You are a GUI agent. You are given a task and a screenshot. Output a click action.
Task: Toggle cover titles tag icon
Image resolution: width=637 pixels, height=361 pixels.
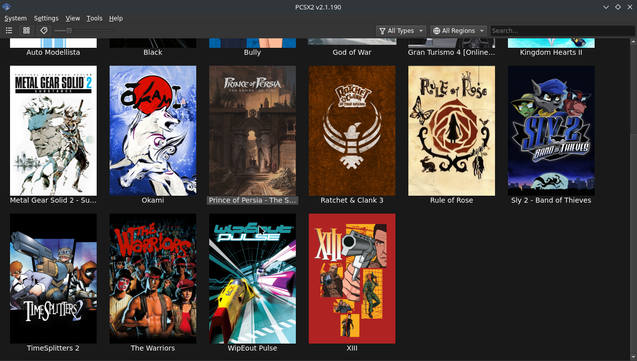[44, 30]
